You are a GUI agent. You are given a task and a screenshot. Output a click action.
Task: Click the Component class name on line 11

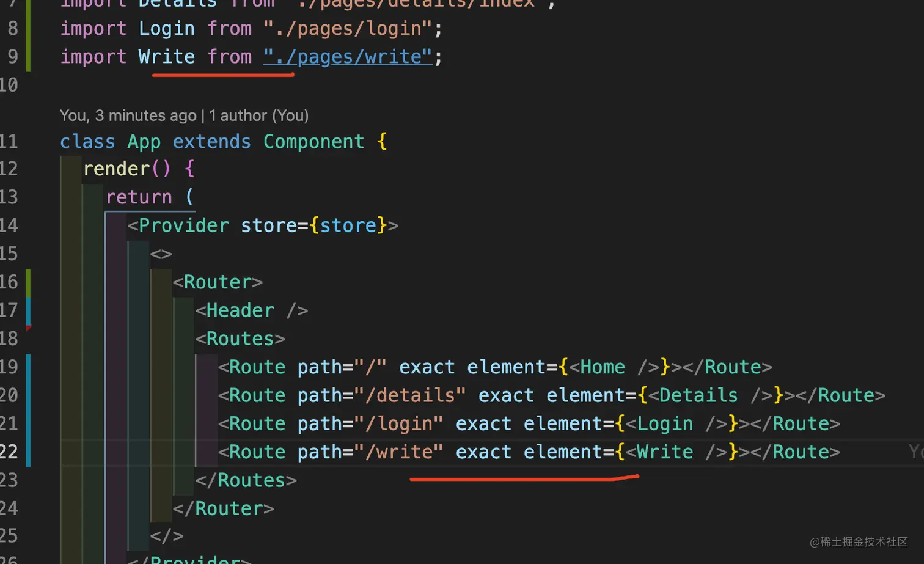[313, 142]
